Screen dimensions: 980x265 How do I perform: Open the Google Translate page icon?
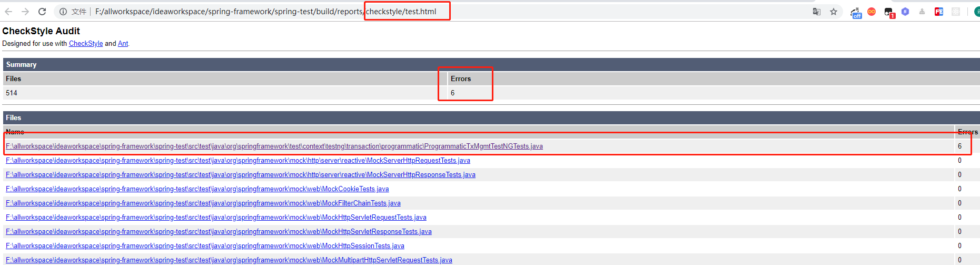(x=817, y=12)
